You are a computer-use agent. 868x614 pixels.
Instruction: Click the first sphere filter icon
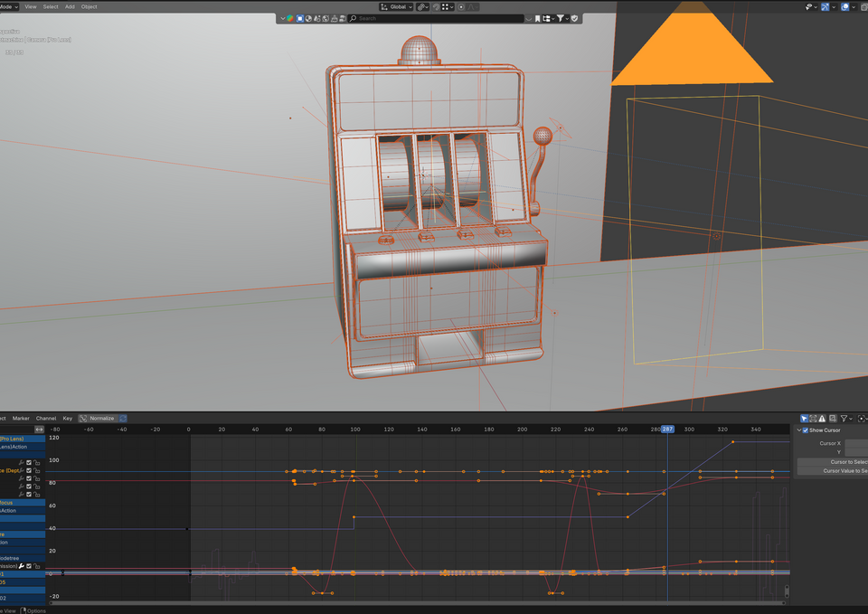click(308, 18)
